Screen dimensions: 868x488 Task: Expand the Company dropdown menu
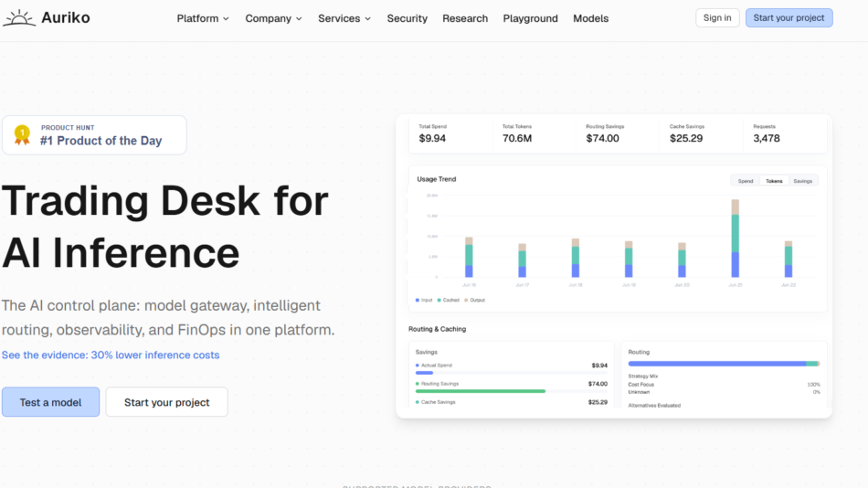(x=273, y=18)
